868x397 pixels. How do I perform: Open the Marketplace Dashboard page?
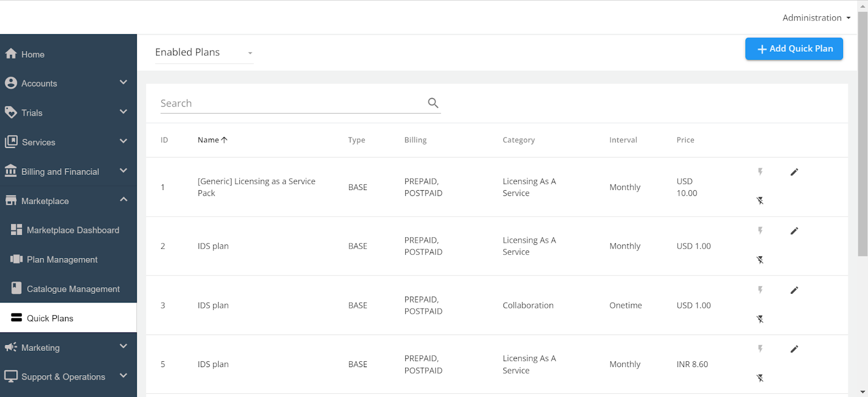[x=73, y=230]
